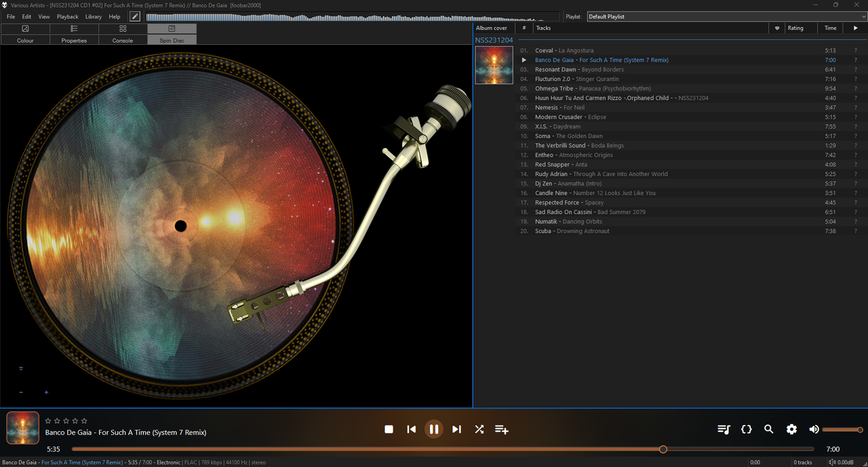Click the waveform seekbar at the top
Image resolution: width=868 pixels, height=467 pixels.
tap(353, 16)
